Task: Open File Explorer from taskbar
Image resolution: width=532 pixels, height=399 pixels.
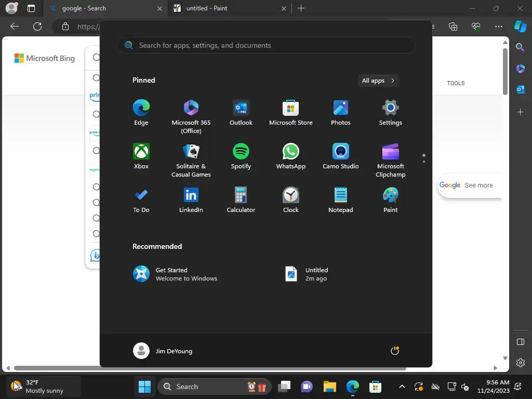Action: [x=330, y=387]
